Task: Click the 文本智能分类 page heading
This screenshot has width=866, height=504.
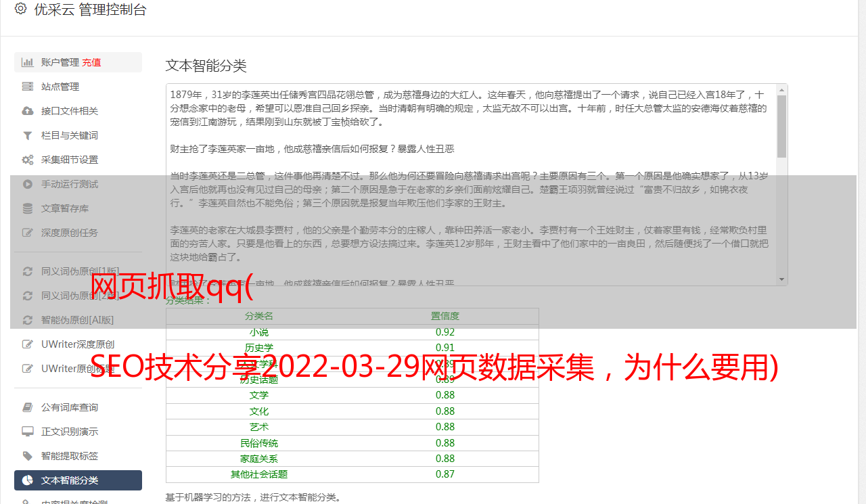Action: pos(206,66)
